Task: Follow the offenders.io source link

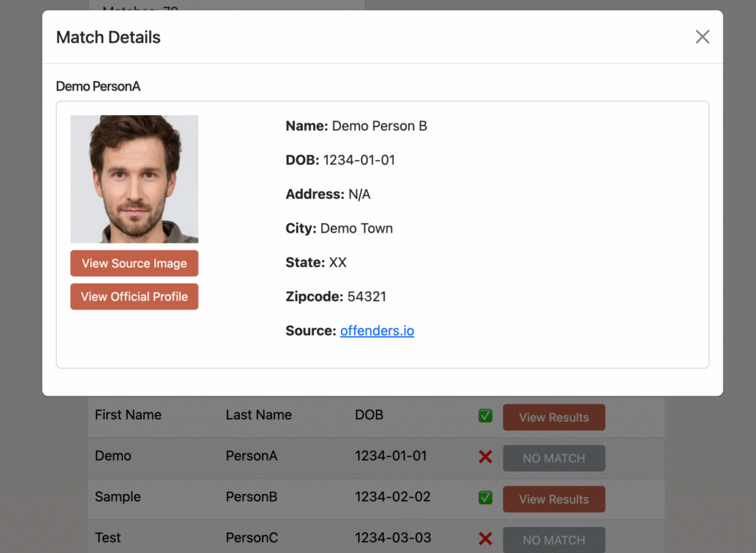Action: (x=377, y=331)
